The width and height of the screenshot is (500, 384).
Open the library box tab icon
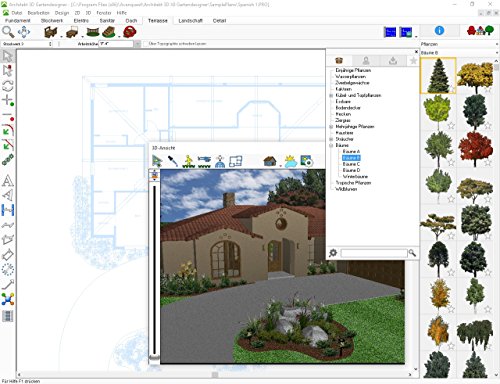(339, 60)
